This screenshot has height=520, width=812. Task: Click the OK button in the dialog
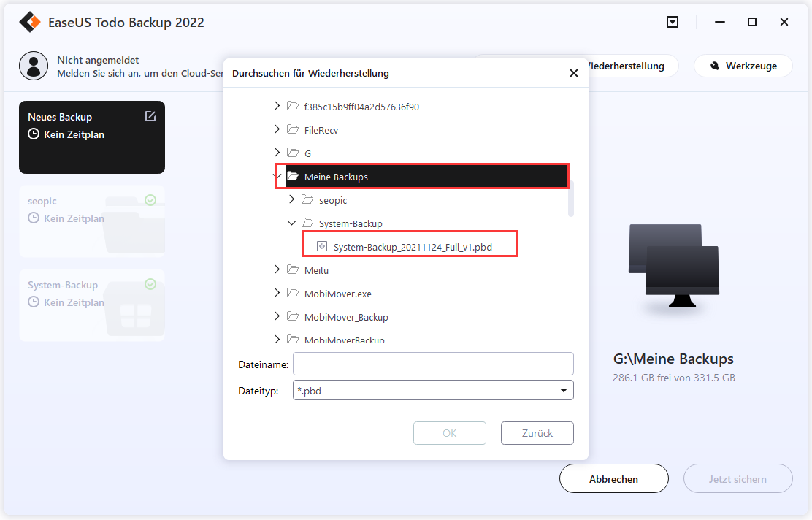click(x=450, y=433)
